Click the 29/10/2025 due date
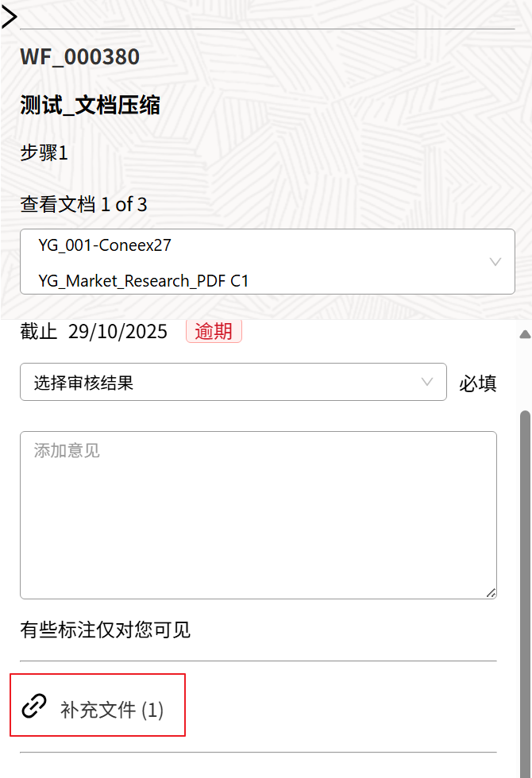532x778 pixels. [x=118, y=331]
